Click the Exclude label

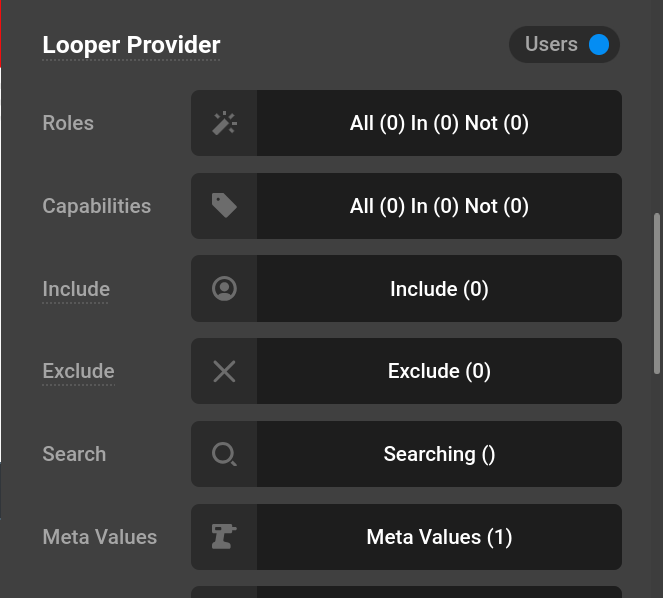pos(78,371)
